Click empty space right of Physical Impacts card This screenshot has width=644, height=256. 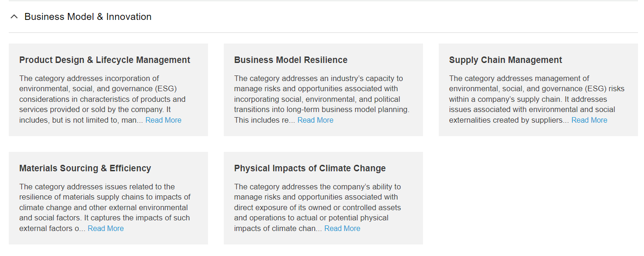[536, 198]
